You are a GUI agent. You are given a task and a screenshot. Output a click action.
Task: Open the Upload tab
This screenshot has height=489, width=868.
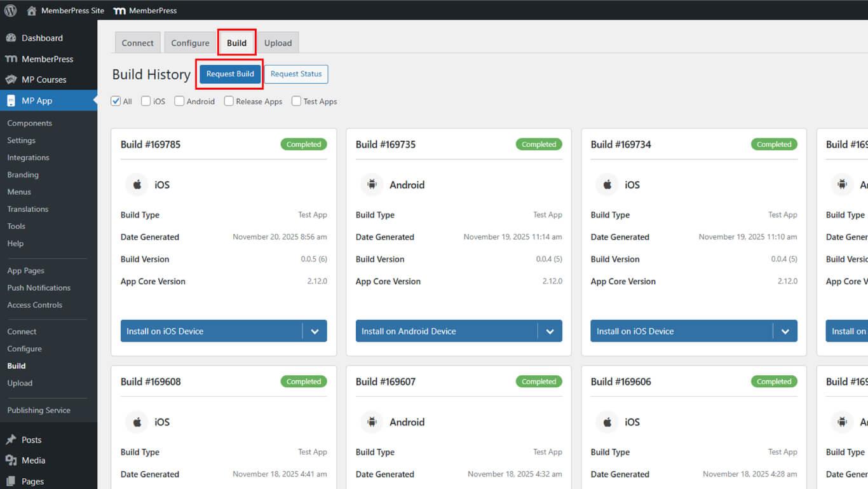click(x=278, y=43)
